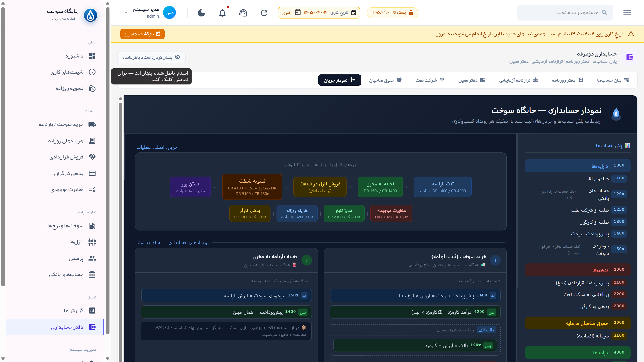Image resolution: width=644 pixels, height=362 pixels.
Task: Click the refresh icon in header
Action: tap(264, 12)
